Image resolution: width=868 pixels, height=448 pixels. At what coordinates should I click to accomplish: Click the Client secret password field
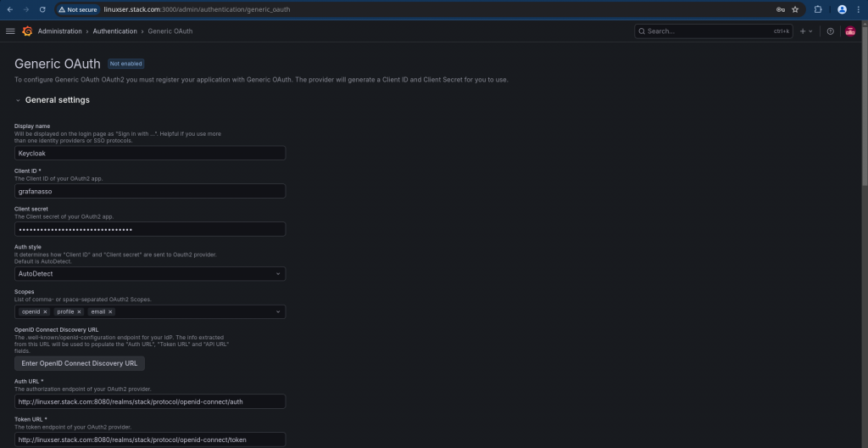coord(150,229)
